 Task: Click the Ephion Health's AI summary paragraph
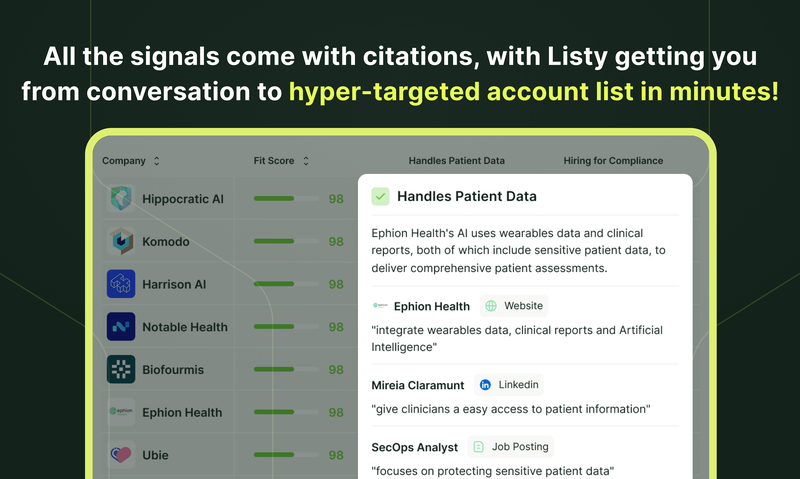coord(518,250)
